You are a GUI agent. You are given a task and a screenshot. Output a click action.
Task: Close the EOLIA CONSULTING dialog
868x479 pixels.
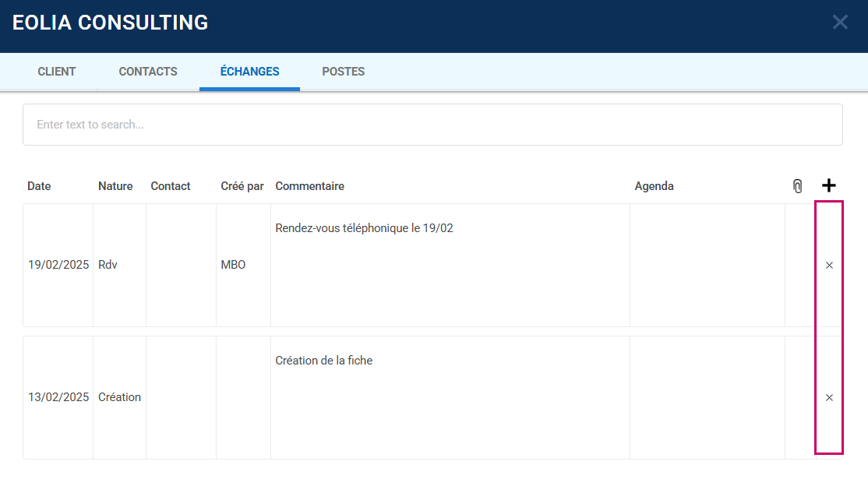840,23
